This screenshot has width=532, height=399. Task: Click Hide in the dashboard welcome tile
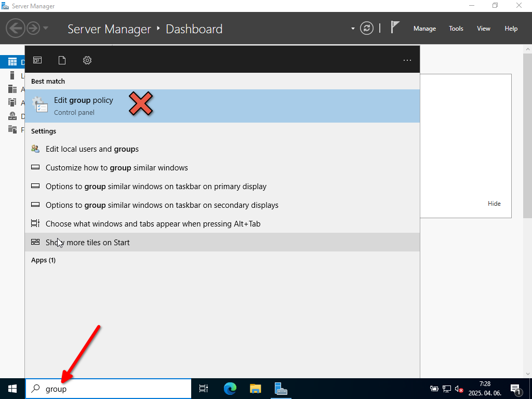point(494,204)
